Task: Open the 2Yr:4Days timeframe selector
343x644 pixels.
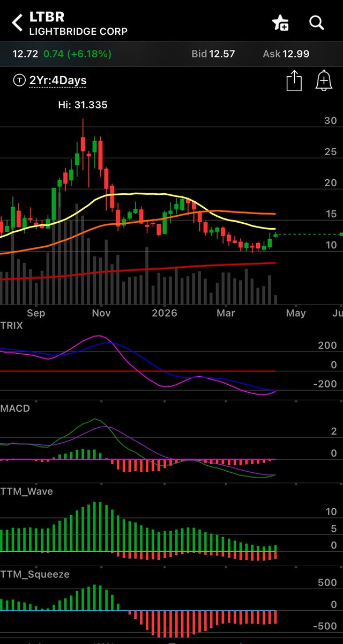Action: pos(58,80)
